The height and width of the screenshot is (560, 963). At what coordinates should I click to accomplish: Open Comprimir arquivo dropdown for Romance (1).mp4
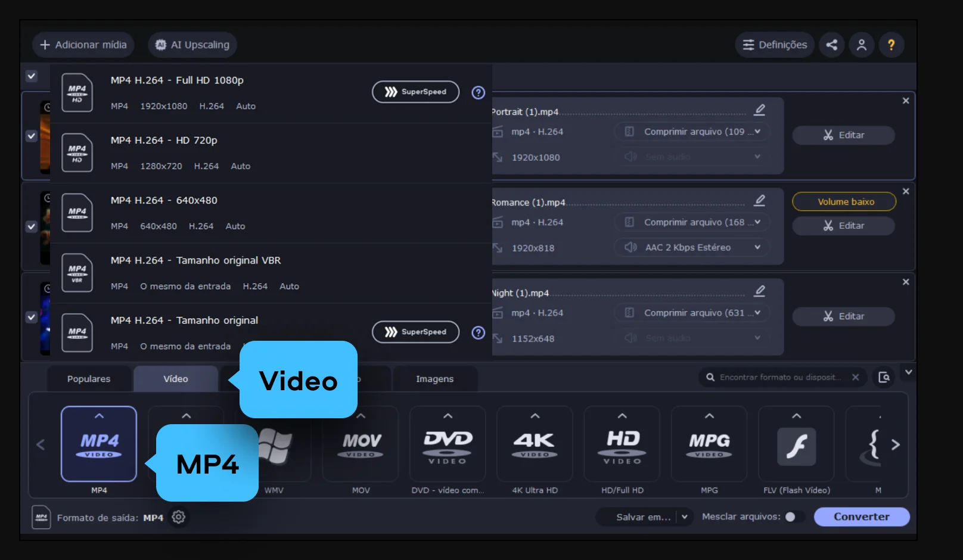[x=692, y=222]
